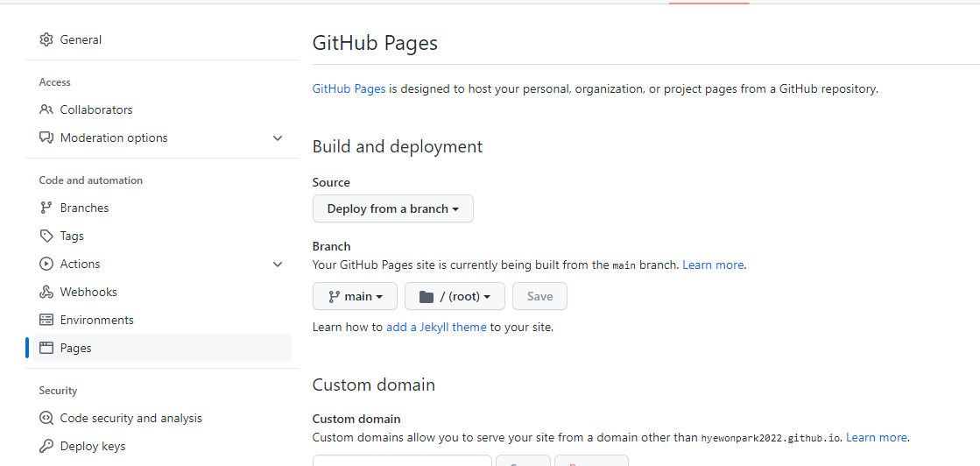Screen dimensions: 980x466
Task: Click the Deploy keys key icon
Action: pyautogui.click(x=46, y=446)
